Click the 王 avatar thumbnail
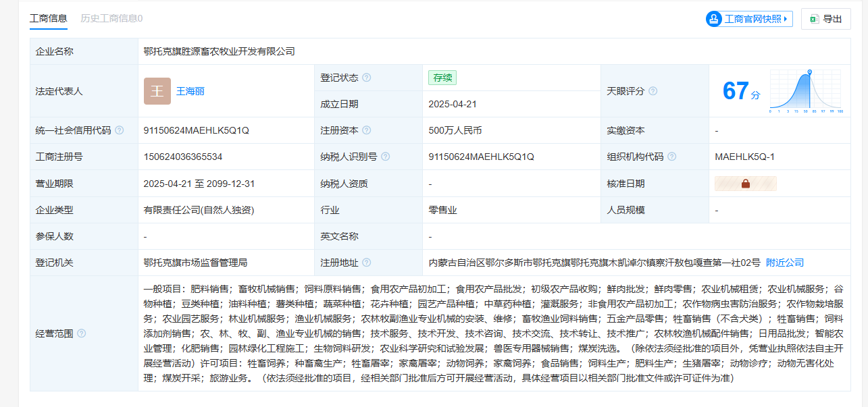The height and width of the screenshot is (407, 868). (157, 91)
